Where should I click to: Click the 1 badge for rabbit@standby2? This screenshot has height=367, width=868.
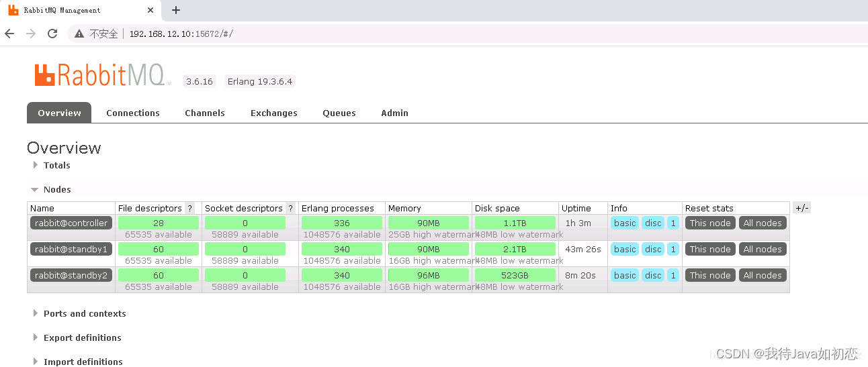point(673,275)
